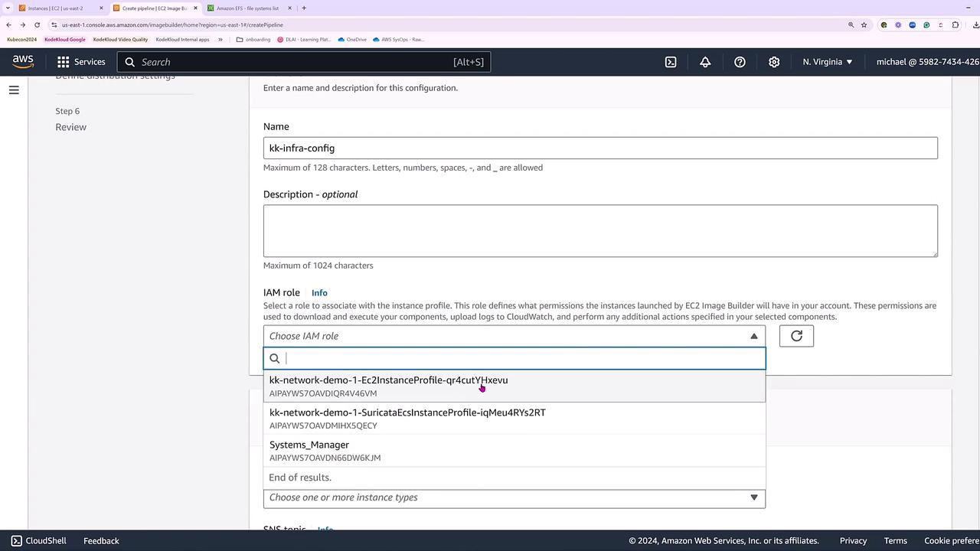Close the Instances EC2 tab
Screen dimensions: 980x551
(101, 8)
